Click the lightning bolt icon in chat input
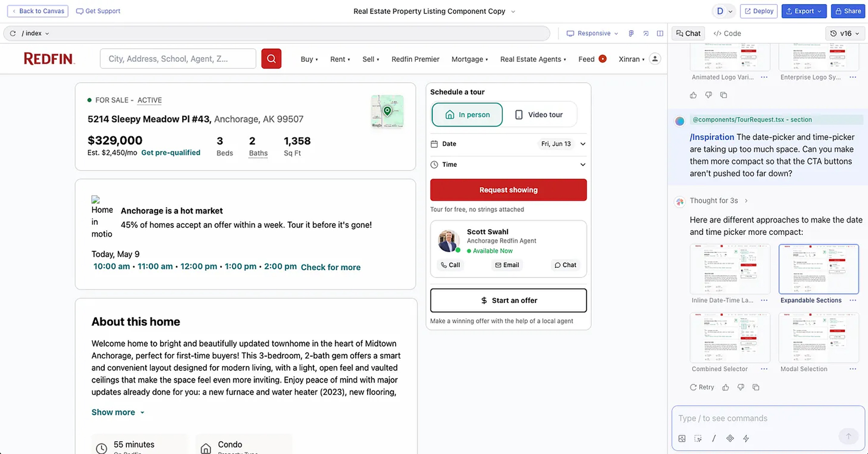The width and height of the screenshot is (868, 454). click(746, 438)
